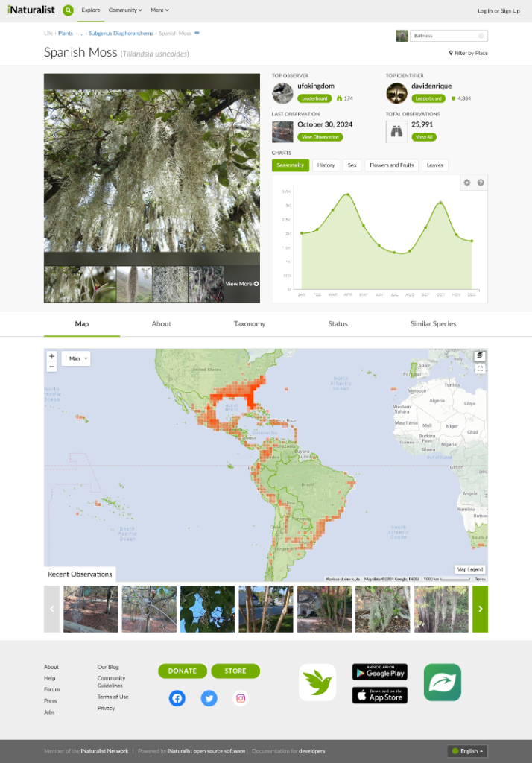532x763 pixels.
Task: Open the Facebook icon
Action: (177, 698)
